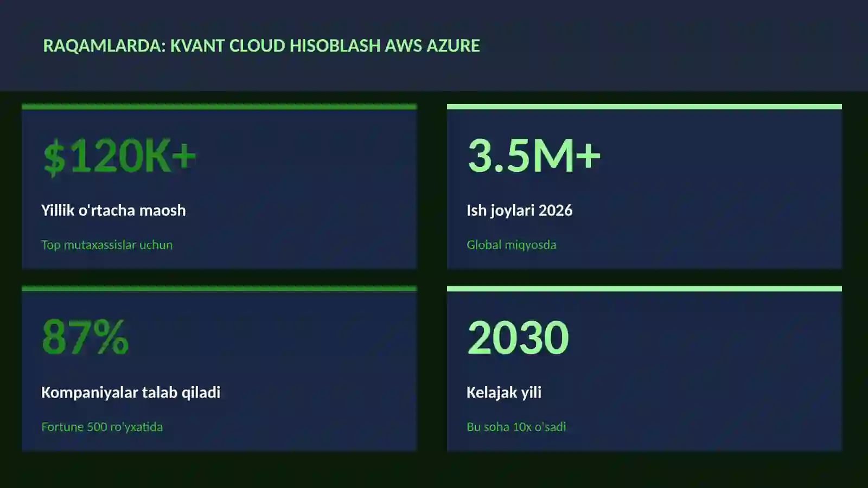Select the slide title 'RAQAMLARDA: KVANT CLOUD HISOBLASH AWS AZURE'
This screenshot has height=488, width=868.
(261, 46)
